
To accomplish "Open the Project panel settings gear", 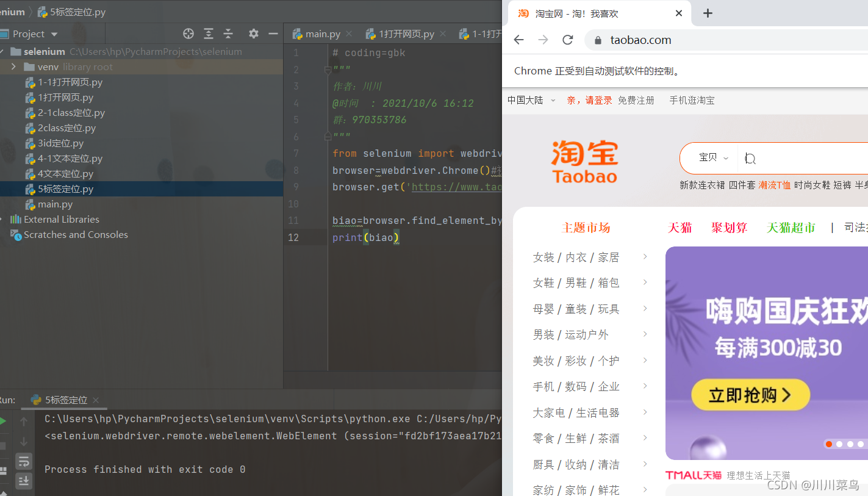I will click(254, 34).
